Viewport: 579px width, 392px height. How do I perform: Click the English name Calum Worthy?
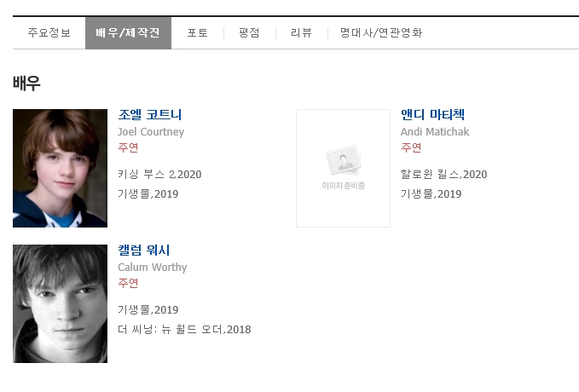pos(153,268)
